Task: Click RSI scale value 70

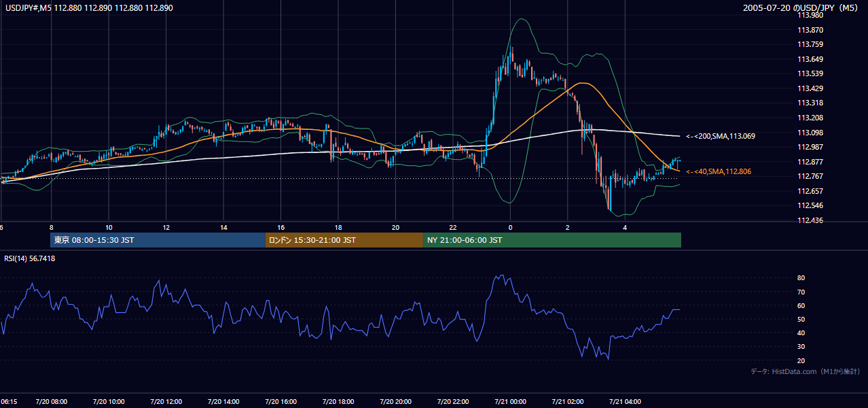Action: pyautogui.click(x=801, y=292)
